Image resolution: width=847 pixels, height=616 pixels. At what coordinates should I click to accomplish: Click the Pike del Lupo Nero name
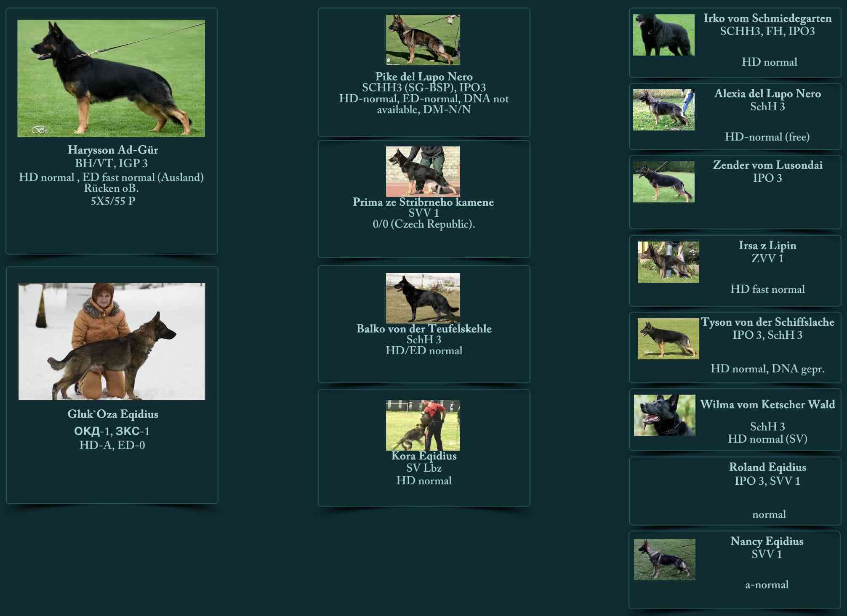pos(423,77)
